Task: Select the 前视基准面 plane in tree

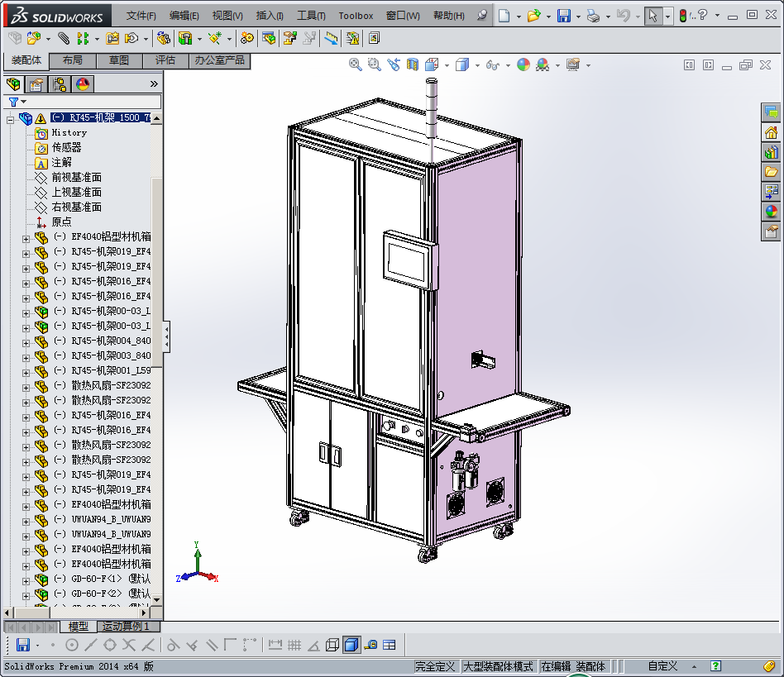Action: coord(77,178)
